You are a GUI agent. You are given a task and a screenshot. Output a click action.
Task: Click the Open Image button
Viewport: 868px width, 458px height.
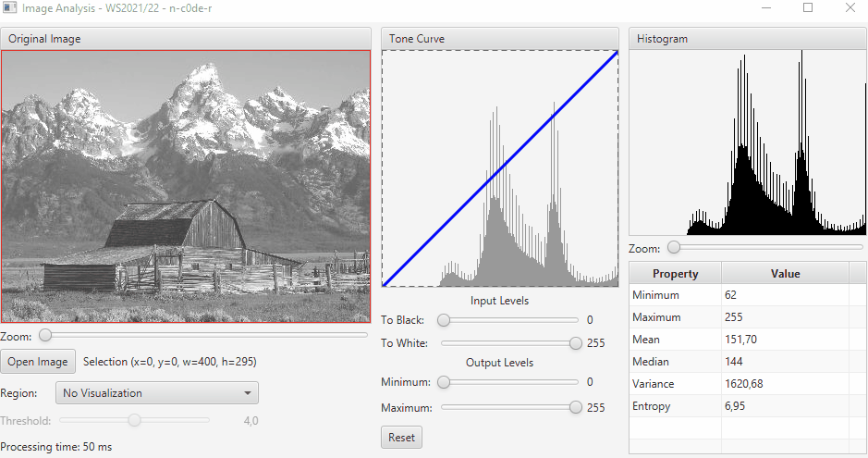click(38, 362)
